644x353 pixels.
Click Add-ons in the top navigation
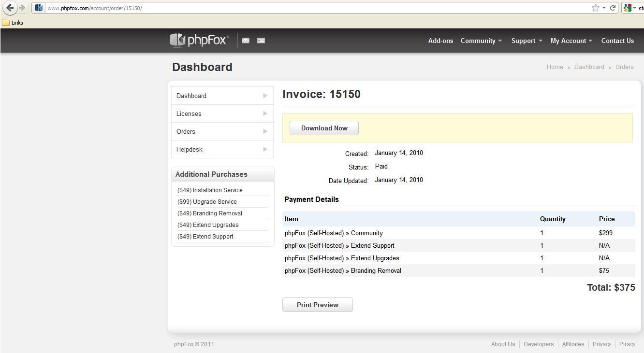tap(440, 41)
